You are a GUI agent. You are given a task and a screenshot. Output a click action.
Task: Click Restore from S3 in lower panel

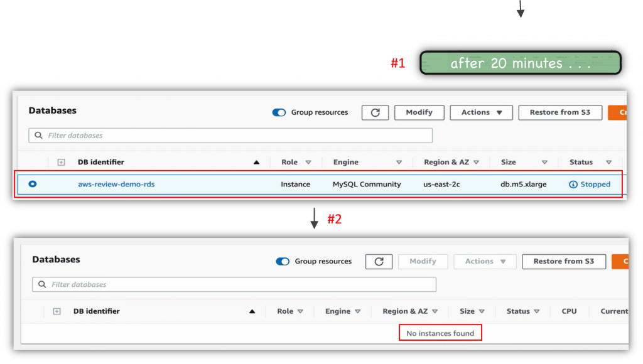(564, 262)
